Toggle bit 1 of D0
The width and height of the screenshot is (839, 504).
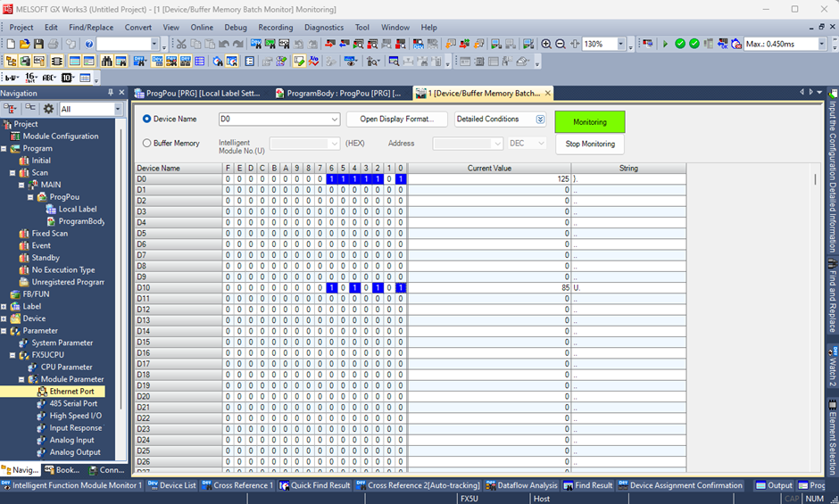pyautogui.click(x=389, y=179)
